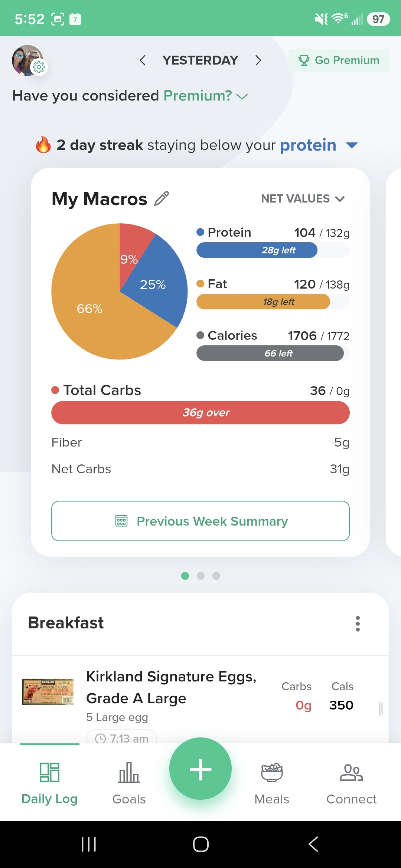Open Previous Week Summary
Viewport: 401px width, 868px height.
200,521
